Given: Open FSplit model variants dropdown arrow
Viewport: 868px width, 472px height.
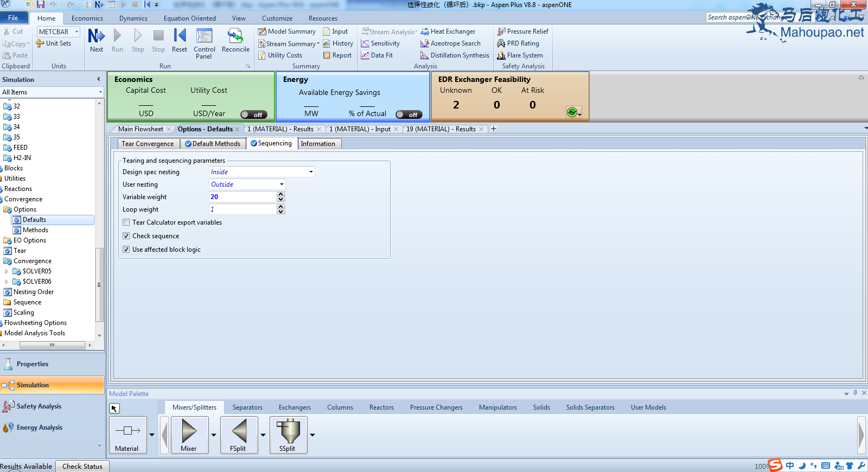Looking at the screenshot, I should (x=263, y=435).
